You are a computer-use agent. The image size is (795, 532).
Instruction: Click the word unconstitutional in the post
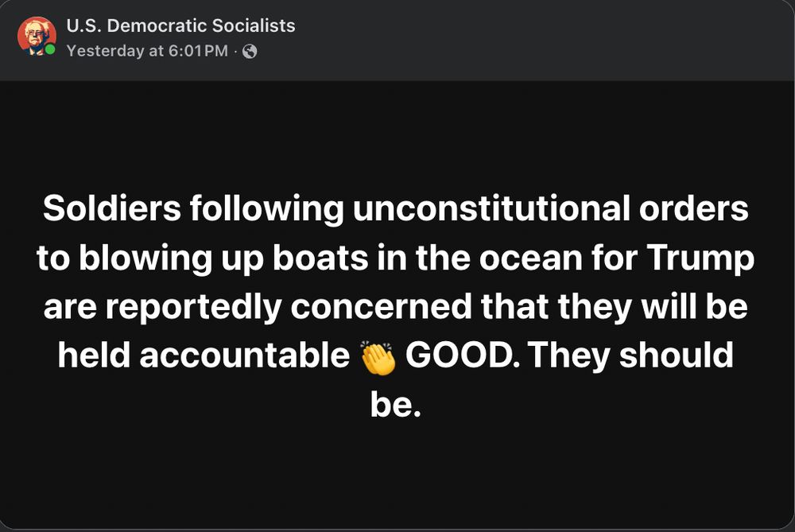(x=491, y=209)
